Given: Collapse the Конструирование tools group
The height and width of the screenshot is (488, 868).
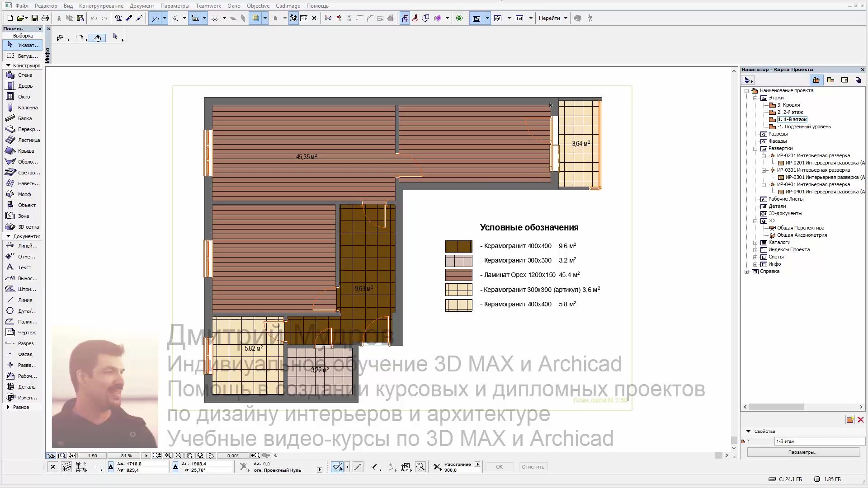Looking at the screenshot, I should [8, 66].
